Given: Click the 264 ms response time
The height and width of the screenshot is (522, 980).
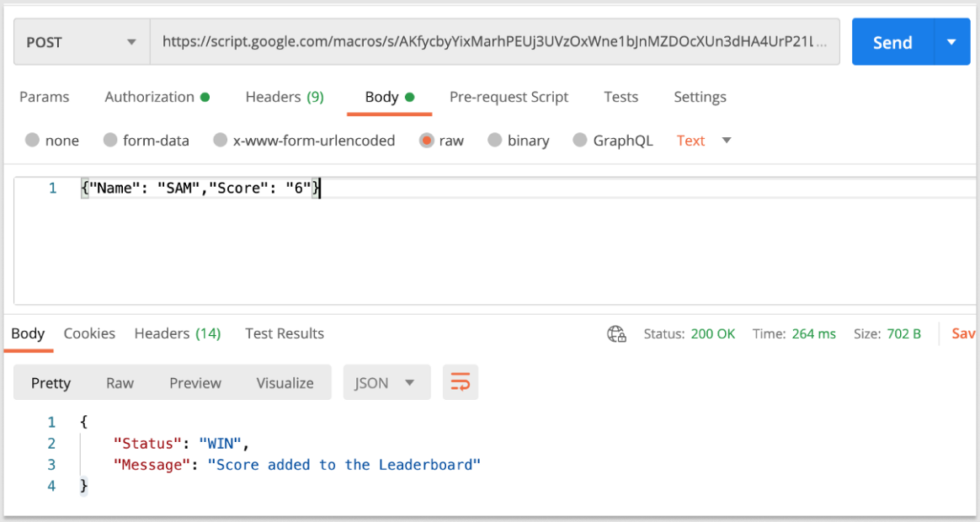Looking at the screenshot, I should [x=814, y=334].
